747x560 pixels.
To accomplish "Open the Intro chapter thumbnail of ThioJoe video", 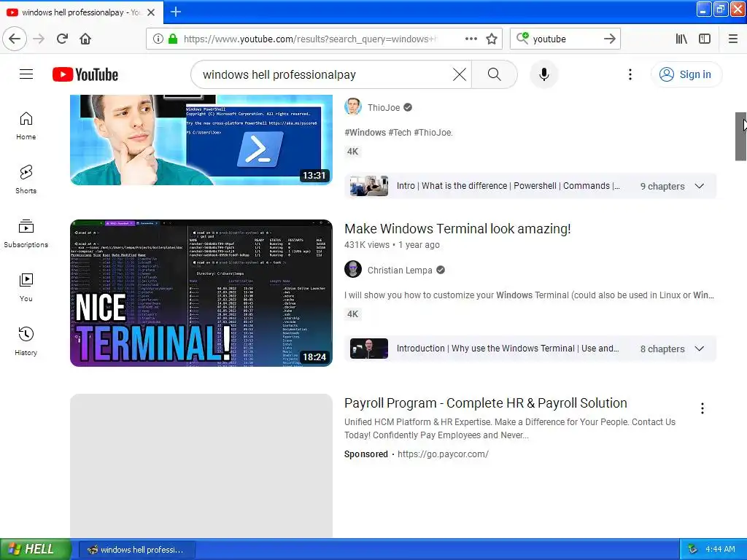I will 368,186.
